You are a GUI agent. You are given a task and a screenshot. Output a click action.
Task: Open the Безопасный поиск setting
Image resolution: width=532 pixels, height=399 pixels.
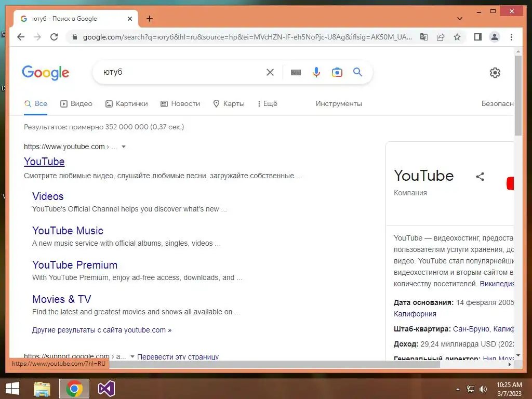coord(497,104)
